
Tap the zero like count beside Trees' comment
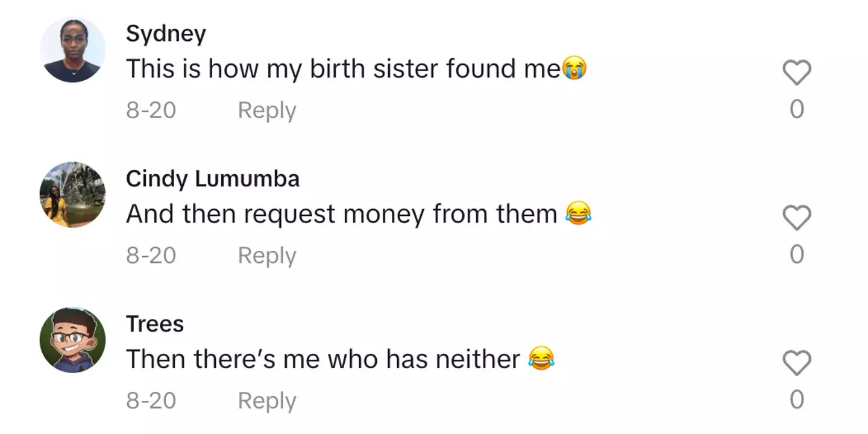coord(796,400)
